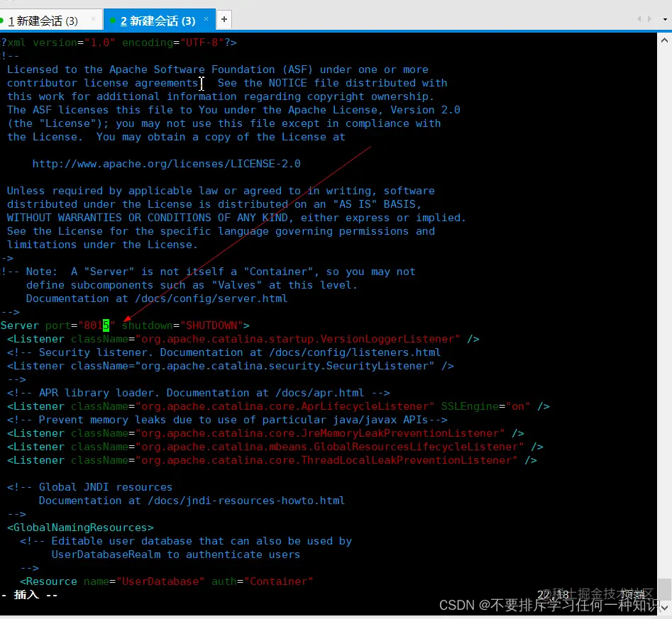The width and height of the screenshot is (672, 619).
Task: Click name="UserDatabase" attribute
Action: point(144,581)
